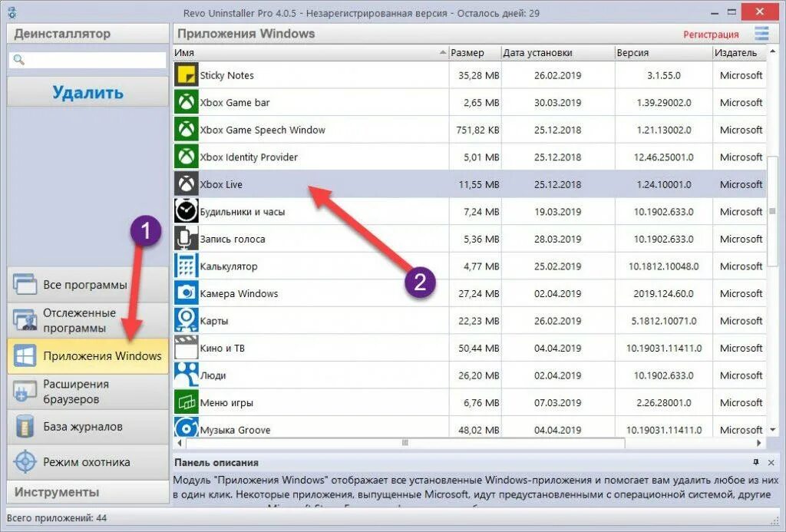Viewport: 786px width, 532px height.
Task: Collapse the Деинсталлятор panel header
Action: point(88,34)
